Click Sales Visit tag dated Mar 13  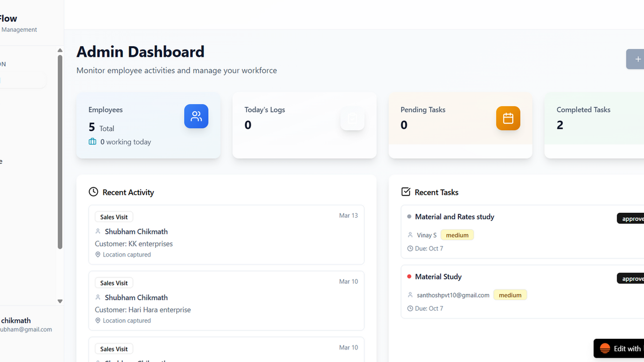[x=114, y=217]
